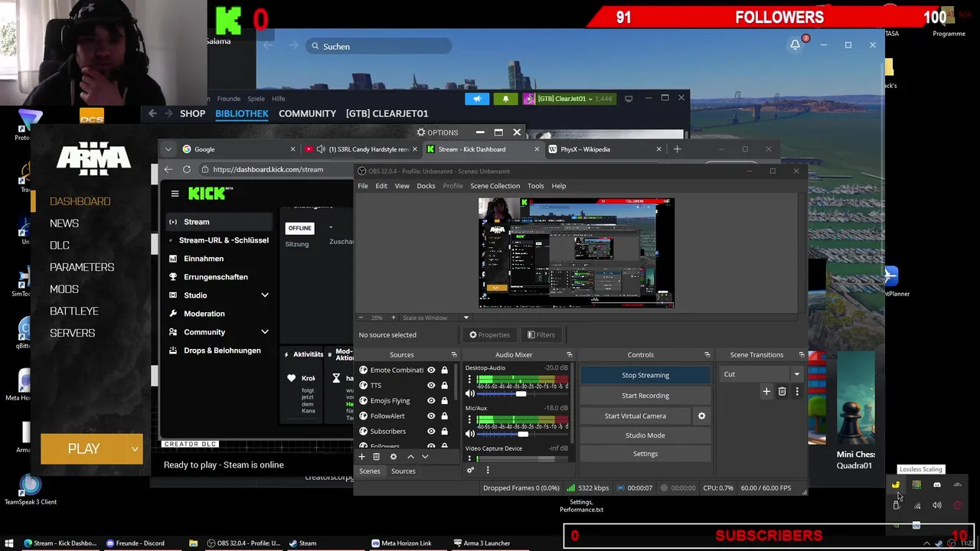Add a scene transition with plus
Image resolution: width=980 pixels, height=551 pixels.
[x=766, y=391]
